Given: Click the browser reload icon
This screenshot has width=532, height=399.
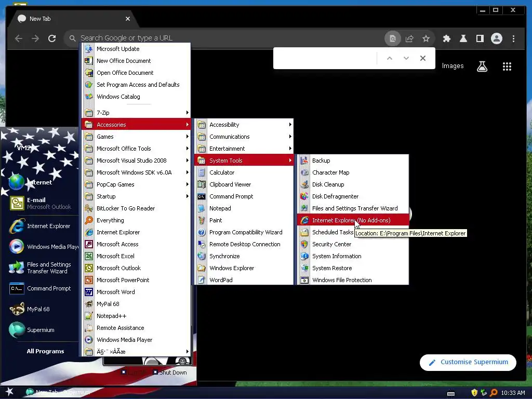Looking at the screenshot, I should (x=52, y=38).
